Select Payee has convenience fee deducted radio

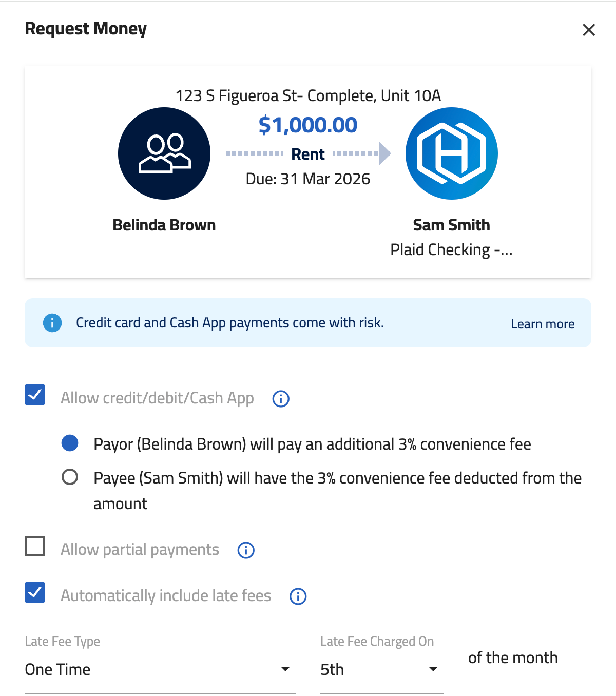click(x=70, y=477)
